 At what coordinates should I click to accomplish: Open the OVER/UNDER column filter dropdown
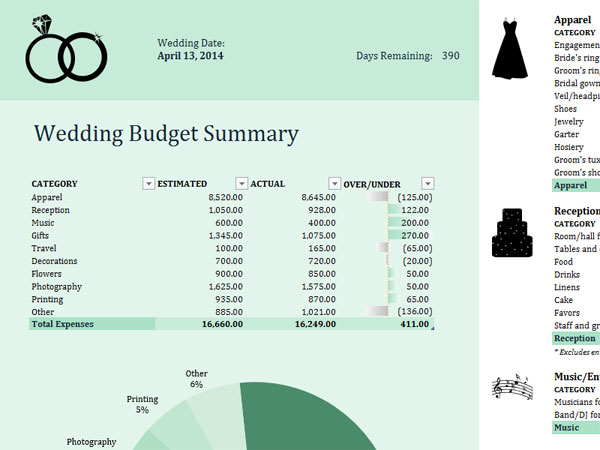[428, 183]
